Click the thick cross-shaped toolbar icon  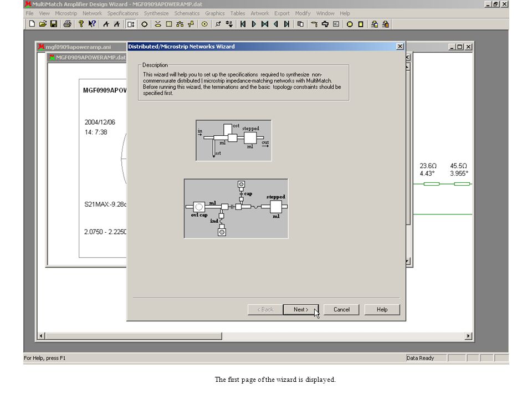click(325, 24)
